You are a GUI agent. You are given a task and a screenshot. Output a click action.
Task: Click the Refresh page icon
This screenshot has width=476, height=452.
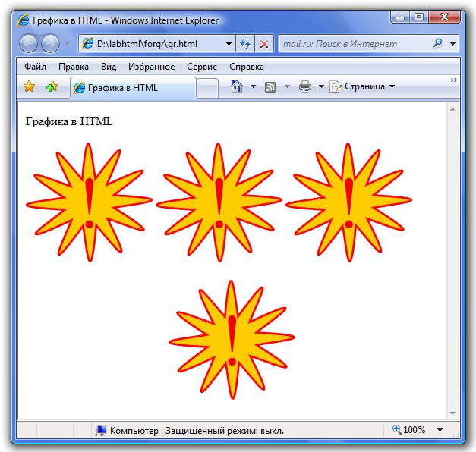pos(245,44)
